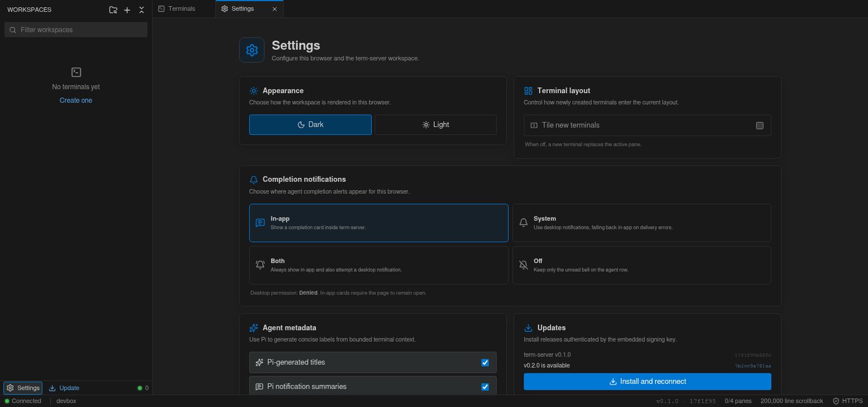This screenshot has height=407, width=868.
Task: Uncheck Pi-generated titles checkbox
Action: tap(485, 362)
